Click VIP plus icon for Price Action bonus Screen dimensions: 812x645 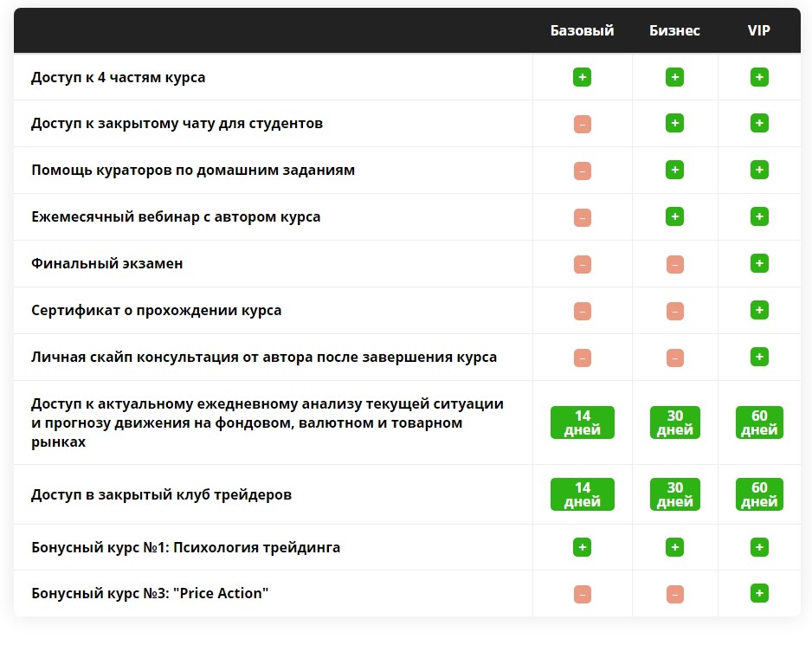tap(759, 593)
